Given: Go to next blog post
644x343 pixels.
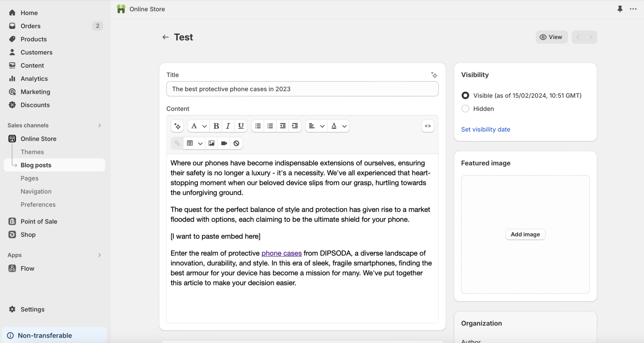Looking at the screenshot, I should coord(591,37).
